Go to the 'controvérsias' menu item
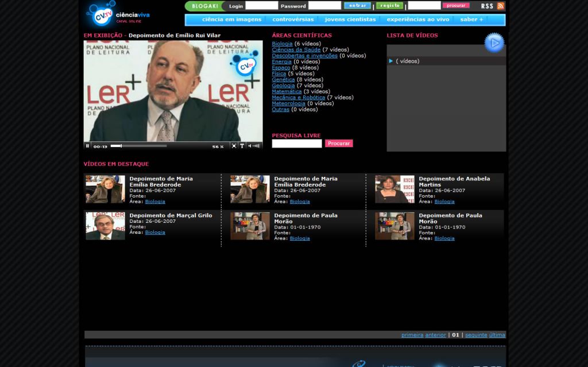 tap(293, 20)
